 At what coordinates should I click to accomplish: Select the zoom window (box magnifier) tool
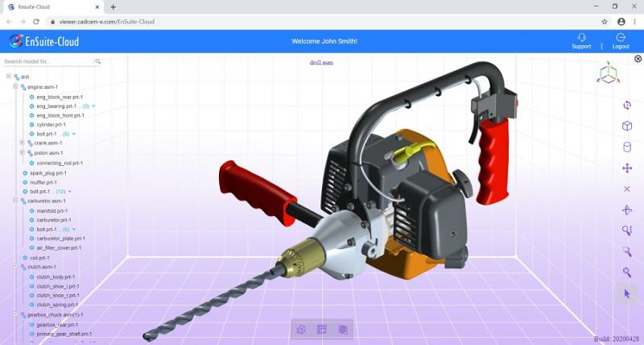pos(627,251)
